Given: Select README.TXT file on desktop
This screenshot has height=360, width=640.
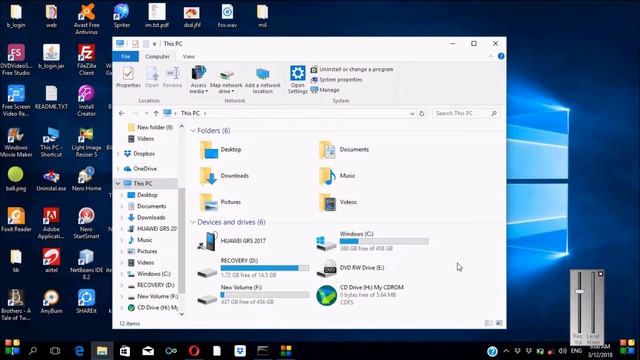Looking at the screenshot, I should coord(51,98).
